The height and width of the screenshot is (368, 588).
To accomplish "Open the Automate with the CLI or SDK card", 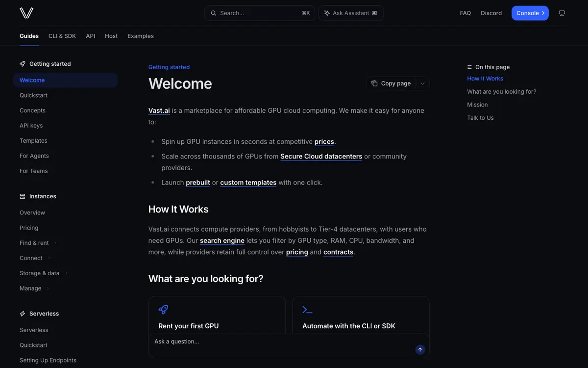I will 361,315.
